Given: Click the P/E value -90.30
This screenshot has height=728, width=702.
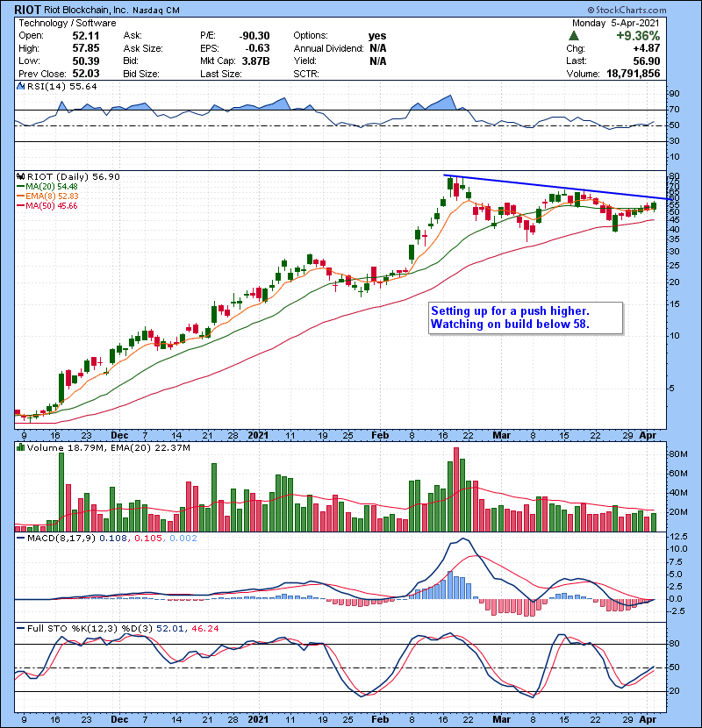Looking at the screenshot, I should [x=254, y=36].
